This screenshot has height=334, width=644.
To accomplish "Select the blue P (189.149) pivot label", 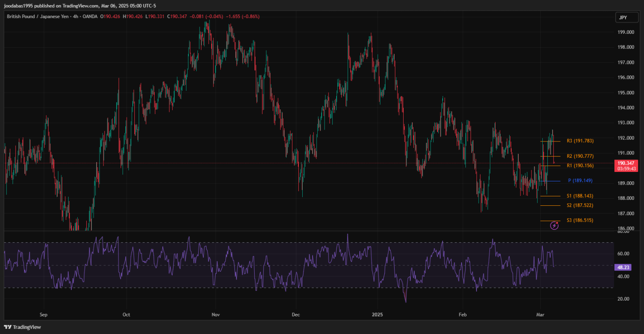I will (580, 181).
